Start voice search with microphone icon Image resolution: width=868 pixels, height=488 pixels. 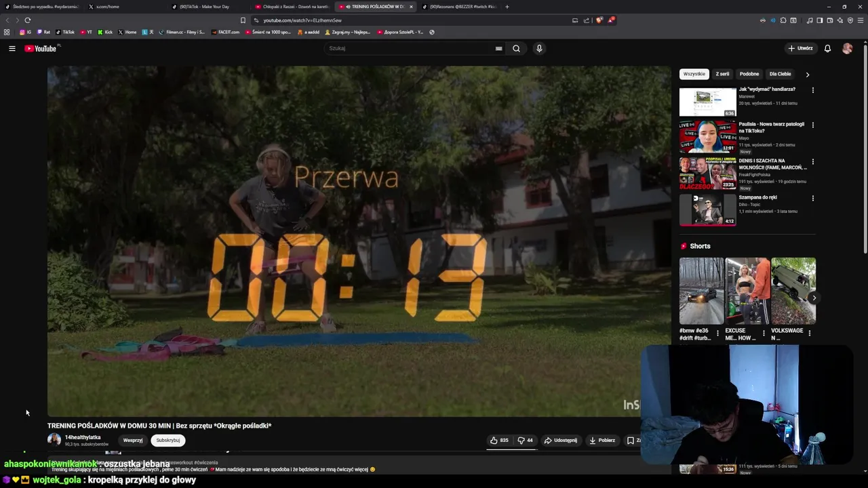539,48
